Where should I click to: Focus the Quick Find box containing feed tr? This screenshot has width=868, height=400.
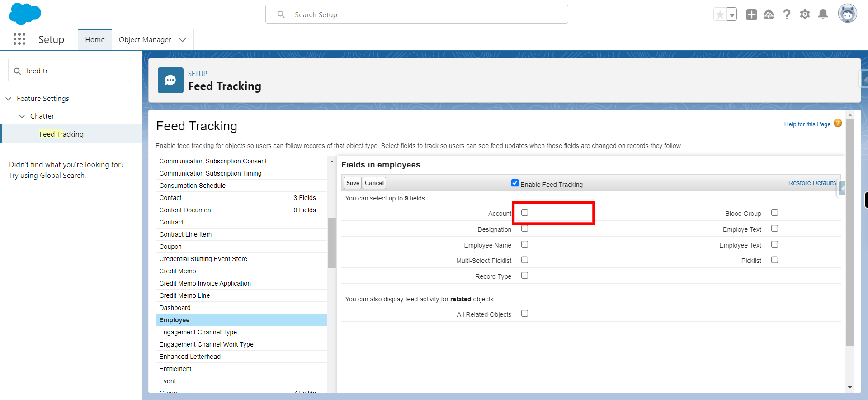70,71
